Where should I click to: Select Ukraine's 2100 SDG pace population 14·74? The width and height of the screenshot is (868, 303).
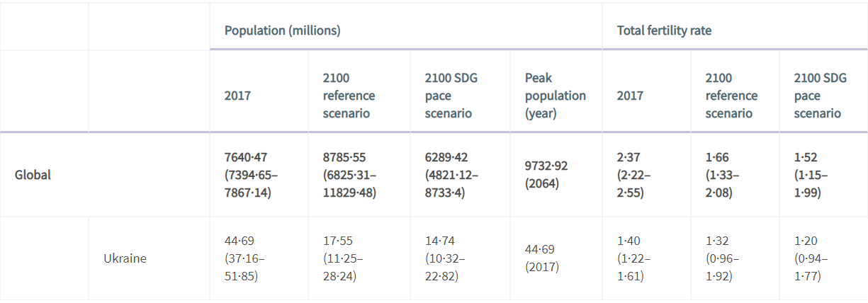439,241
